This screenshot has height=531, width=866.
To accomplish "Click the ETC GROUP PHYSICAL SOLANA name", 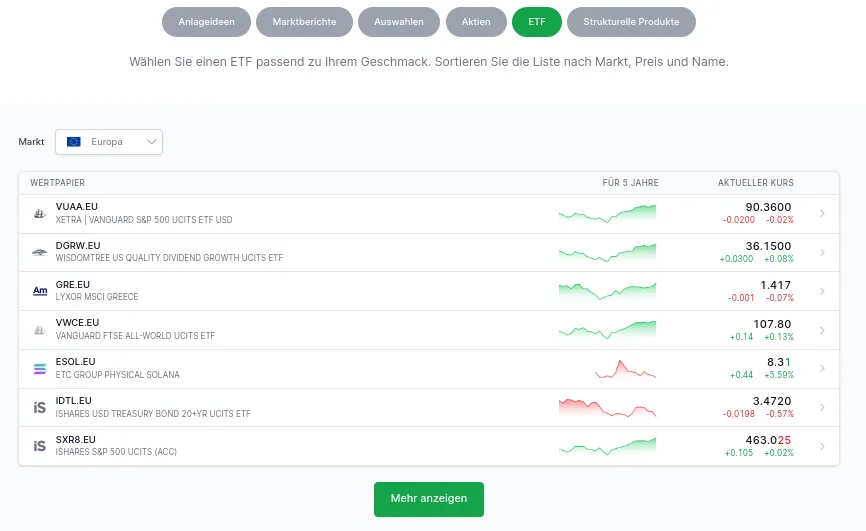I will tap(117, 375).
